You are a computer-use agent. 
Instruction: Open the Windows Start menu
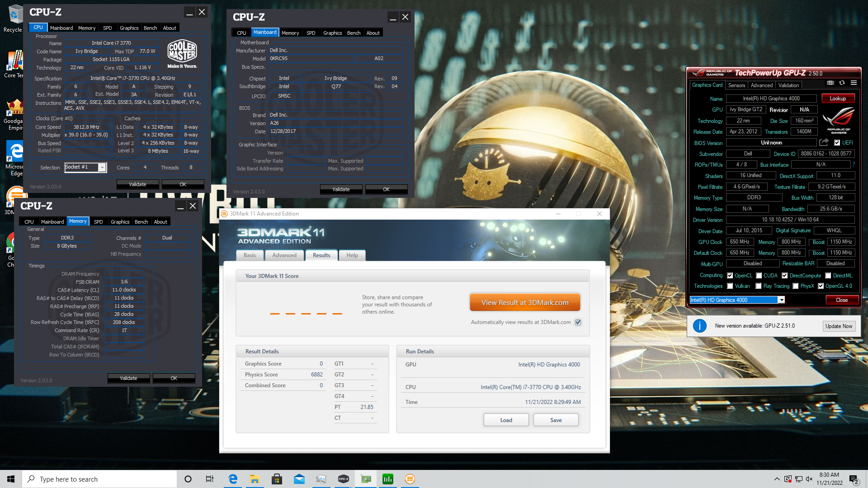pos(11,479)
